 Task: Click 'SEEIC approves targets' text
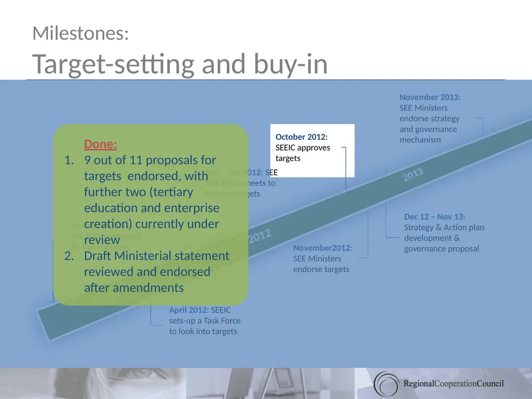pos(303,153)
